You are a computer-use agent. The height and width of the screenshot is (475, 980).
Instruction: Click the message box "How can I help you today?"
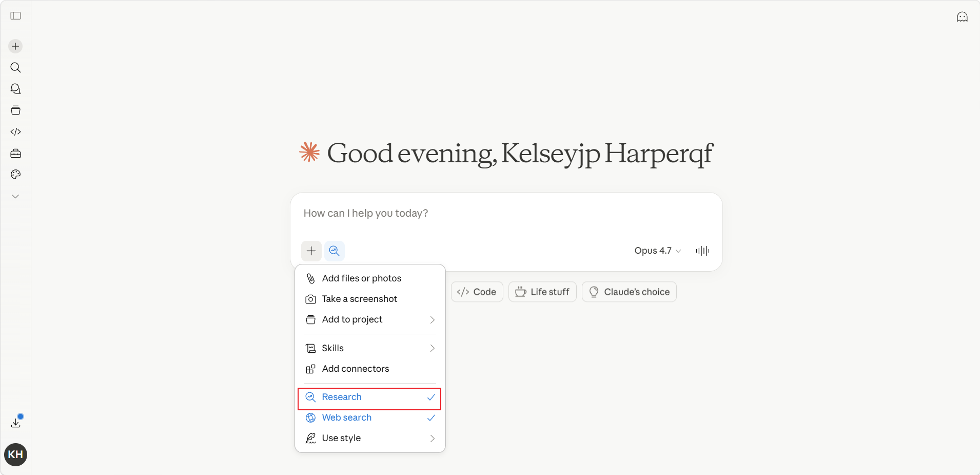tap(506, 213)
